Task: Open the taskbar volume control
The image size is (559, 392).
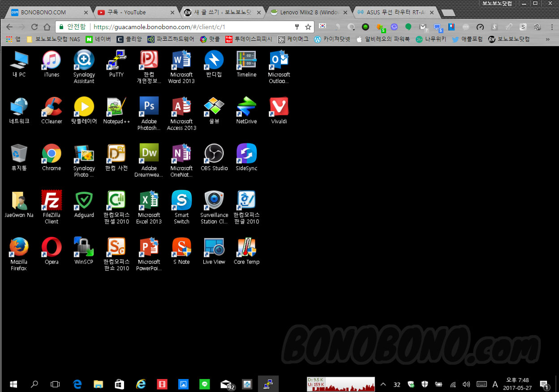Action: tap(466, 384)
